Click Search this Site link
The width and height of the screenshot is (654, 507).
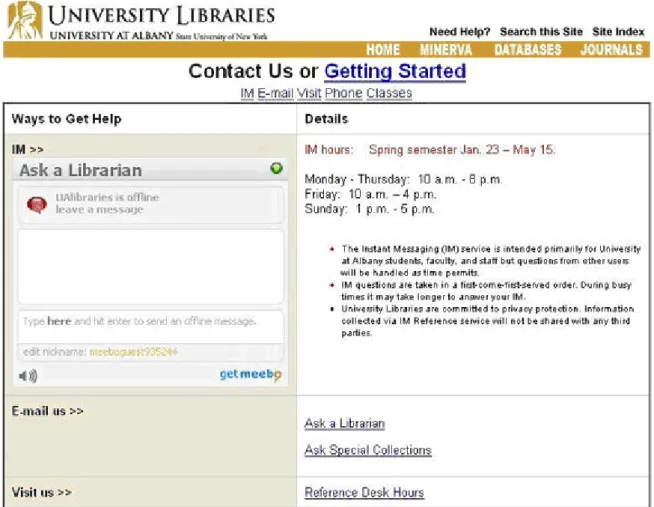(541, 32)
